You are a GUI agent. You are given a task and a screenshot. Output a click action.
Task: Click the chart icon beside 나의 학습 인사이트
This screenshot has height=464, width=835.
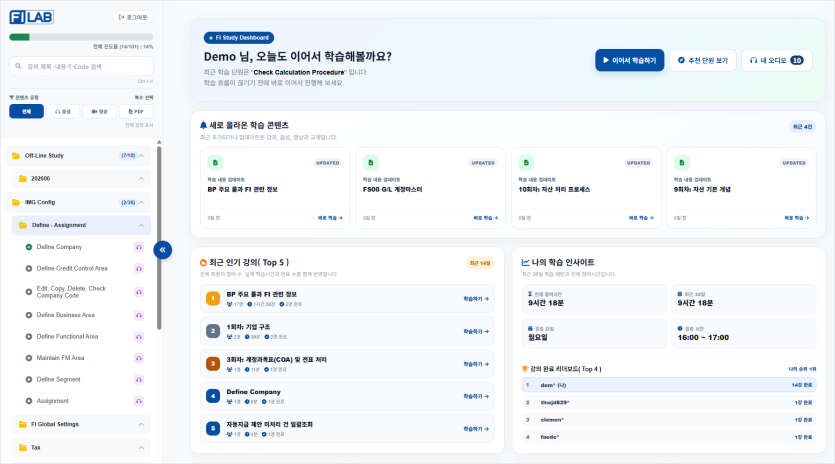click(525, 263)
